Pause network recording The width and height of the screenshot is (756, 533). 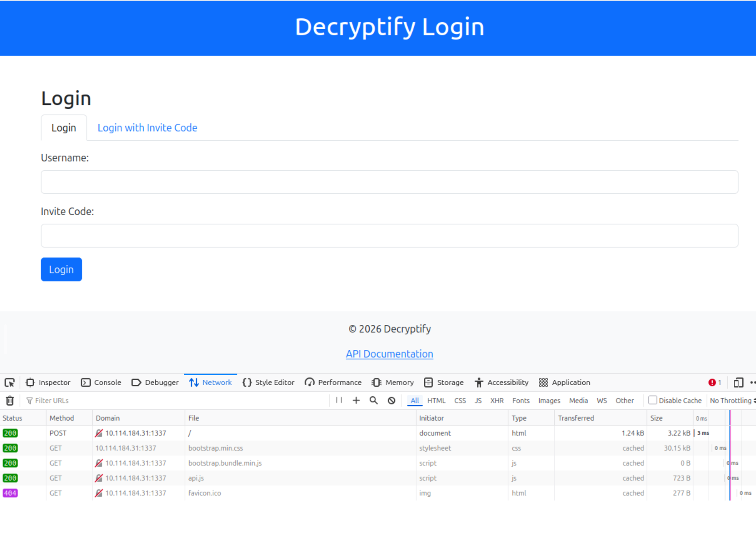pos(339,400)
